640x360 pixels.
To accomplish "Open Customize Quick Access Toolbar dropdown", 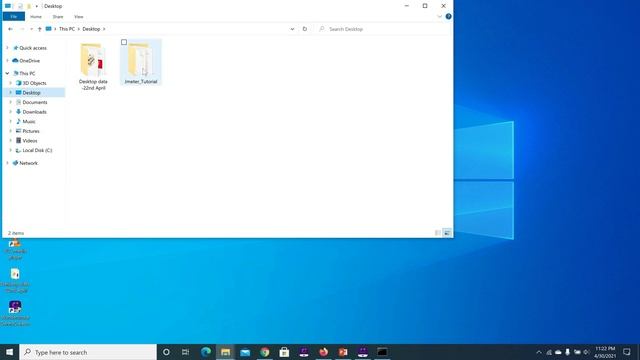I will tap(37, 6).
